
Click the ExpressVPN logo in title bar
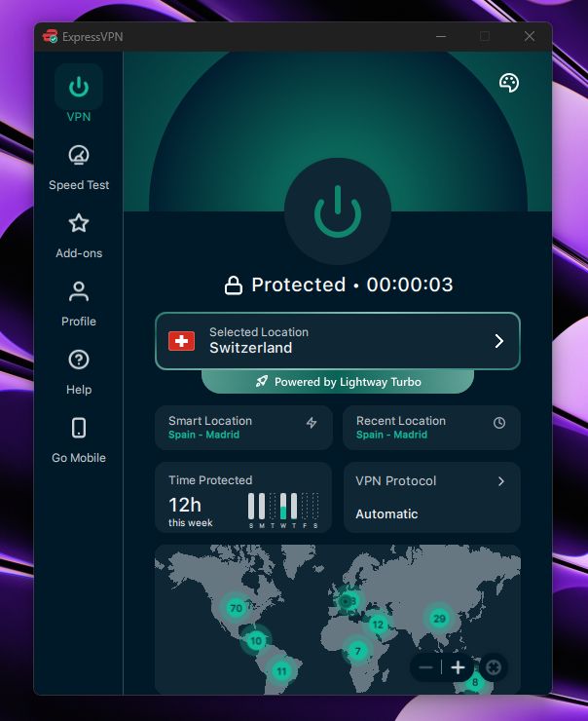point(50,36)
